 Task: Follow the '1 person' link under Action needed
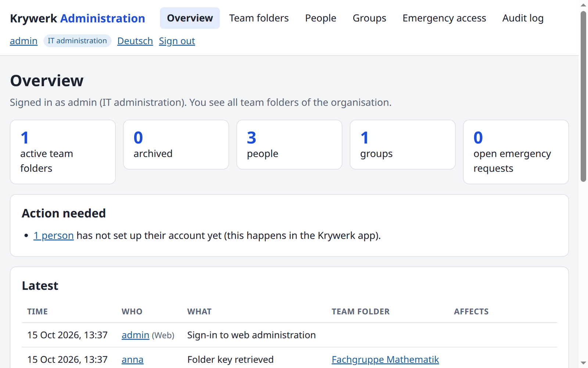point(54,236)
